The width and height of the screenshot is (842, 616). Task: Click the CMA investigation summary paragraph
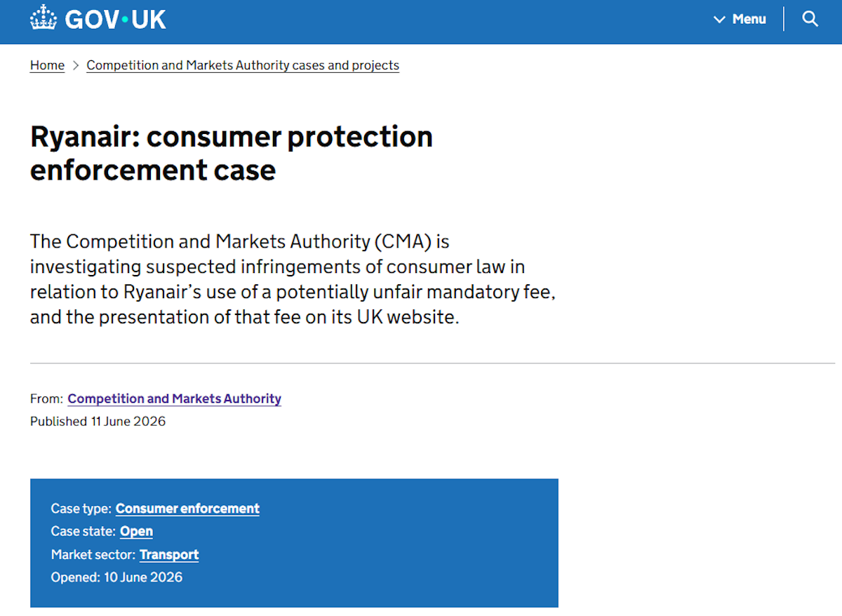(x=293, y=279)
